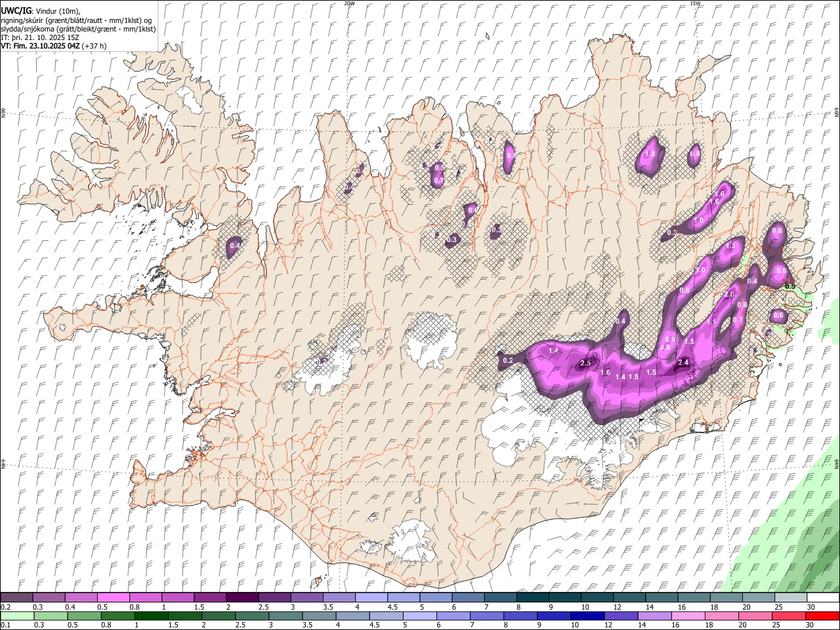The width and height of the screenshot is (840, 630).
Task: Pick the periwinkle swatch between 5 and 6, bottom row
Action: point(419,616)
